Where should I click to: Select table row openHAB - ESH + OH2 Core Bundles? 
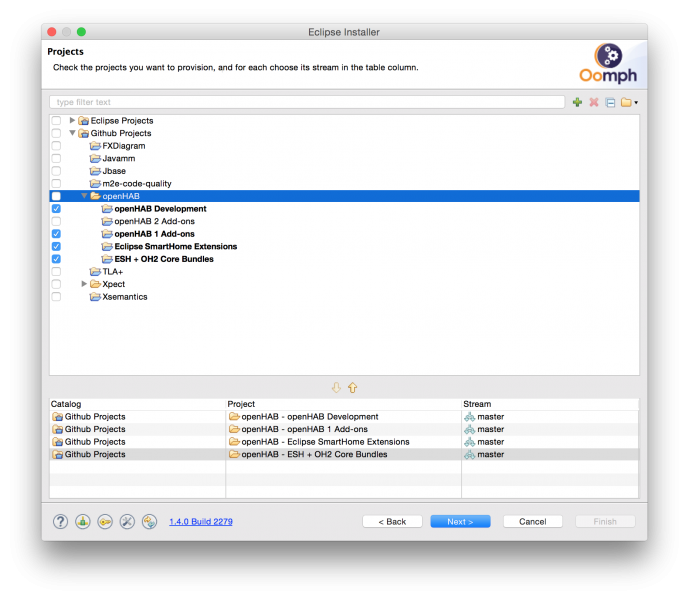click(344, 454)
